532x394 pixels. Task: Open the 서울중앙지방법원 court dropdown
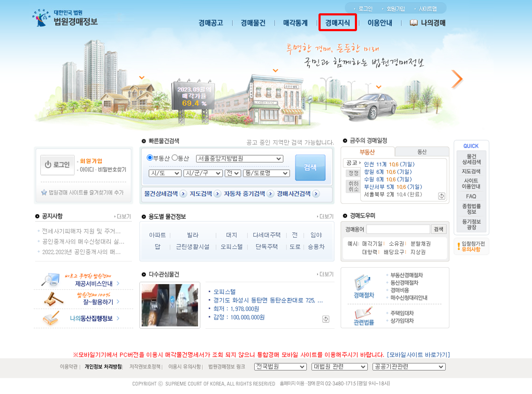[x=239, y=158]
